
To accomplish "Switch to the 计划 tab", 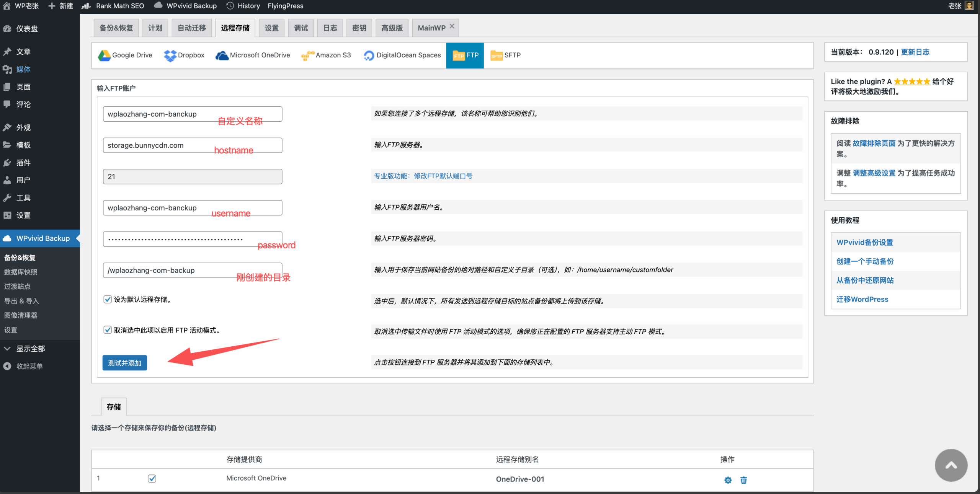I will (155, 28).
